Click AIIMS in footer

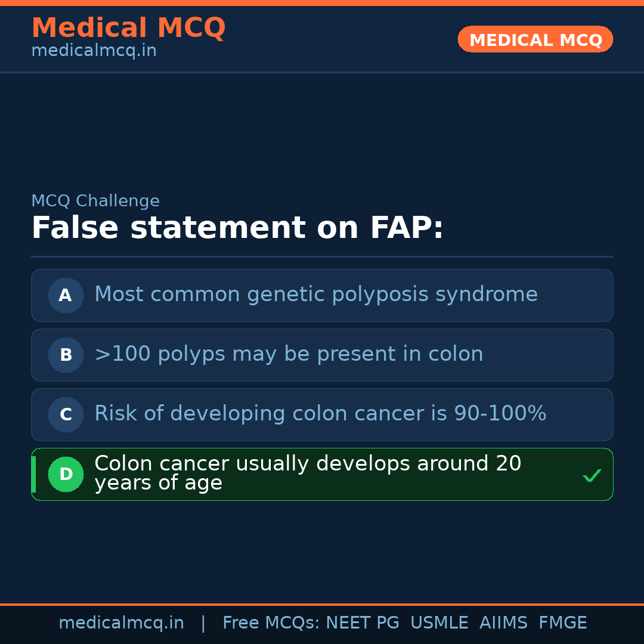pos(503,623)
